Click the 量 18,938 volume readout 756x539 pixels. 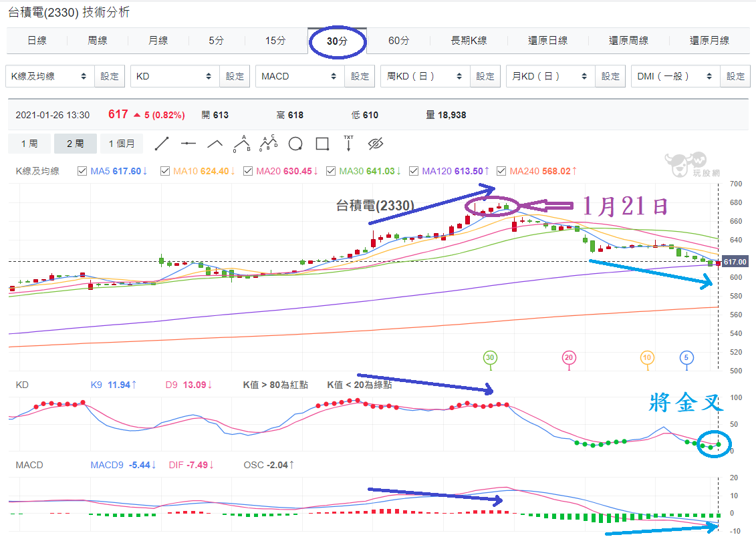pyautogui.click(x=446, y=115)
